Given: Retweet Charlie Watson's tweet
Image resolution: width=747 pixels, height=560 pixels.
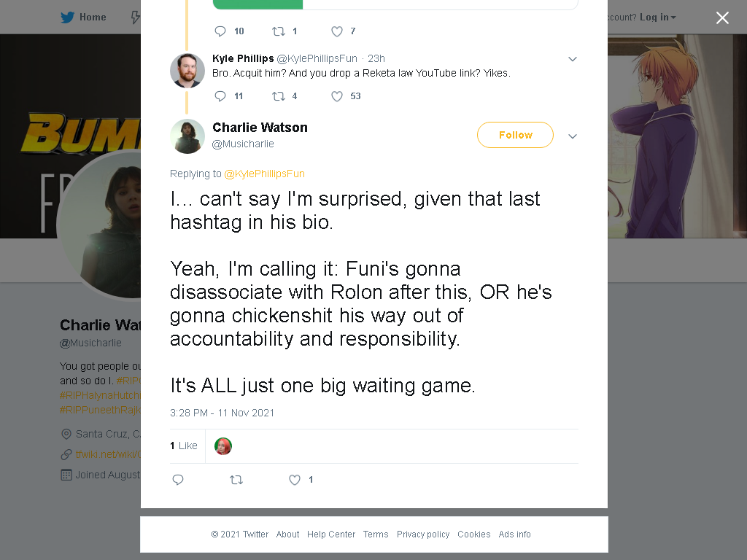Looking at the screenshot, I should [x=236, y=480].
